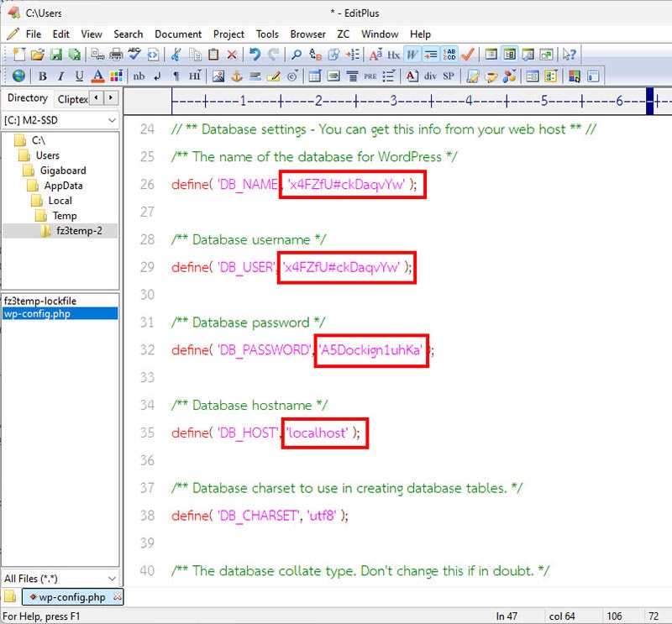Click the grayed Redo arrow icon

273,55
